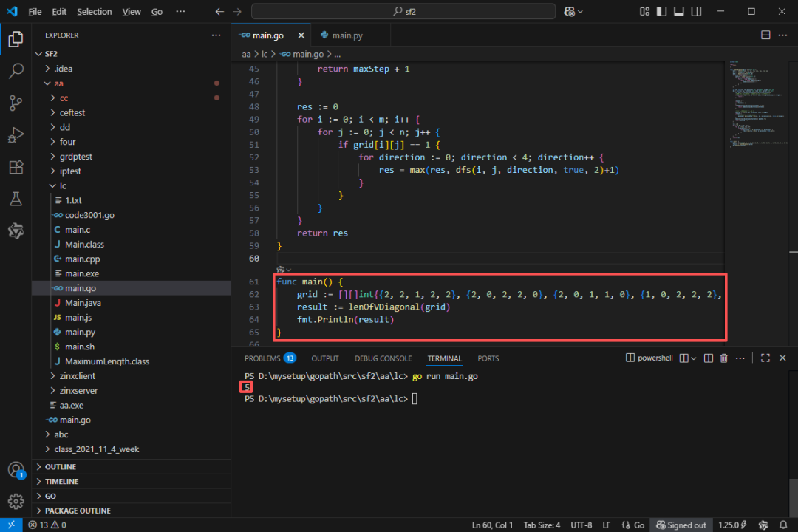
Task: Toggle the bottom panel layout button
Action: (x=678, y=12)
